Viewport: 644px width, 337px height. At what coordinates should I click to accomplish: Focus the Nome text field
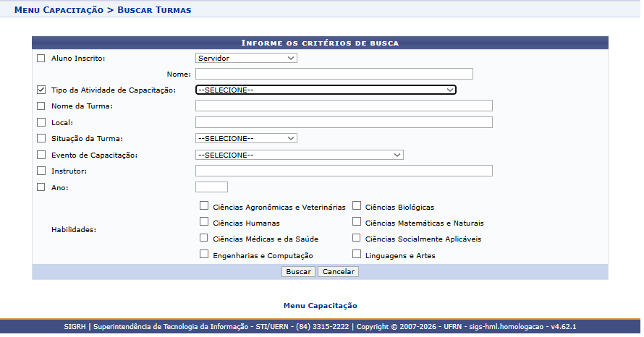(334, 74)
